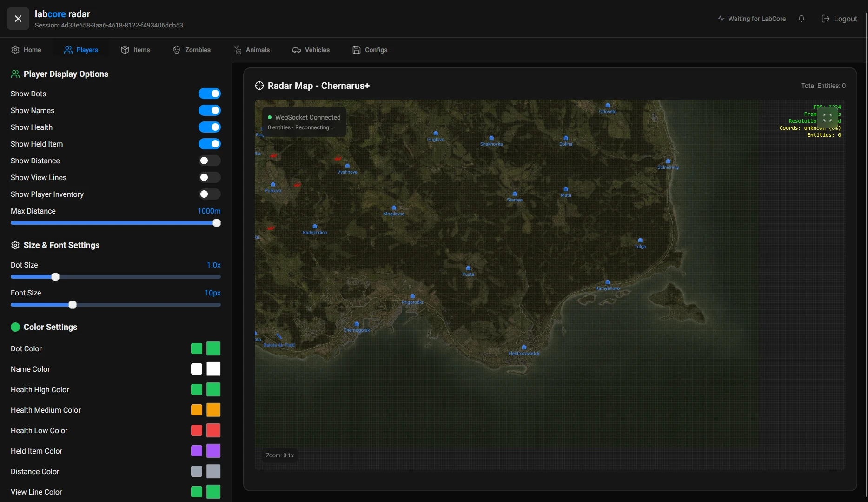Click the Chernogorsk town marker
The image size is (868, 502).
(357, 327)
